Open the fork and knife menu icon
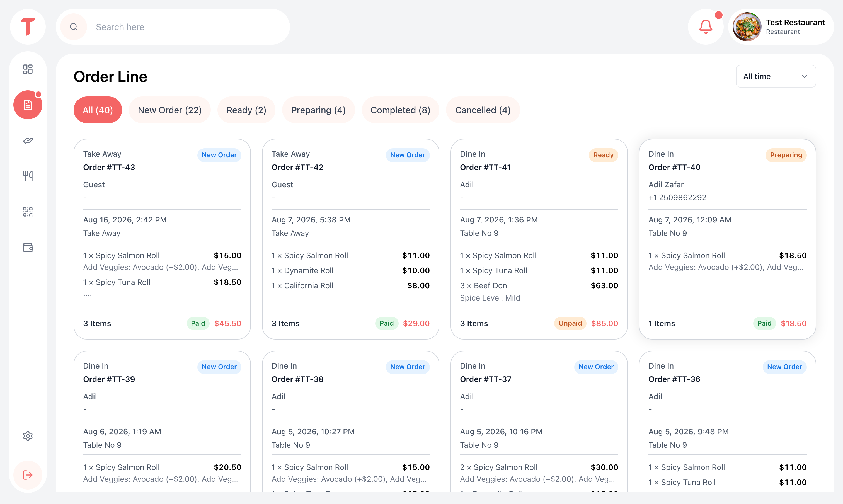Image resolution: width=843 pixels, height=504 pixels. pyautogui.click(x=28, y=176)
